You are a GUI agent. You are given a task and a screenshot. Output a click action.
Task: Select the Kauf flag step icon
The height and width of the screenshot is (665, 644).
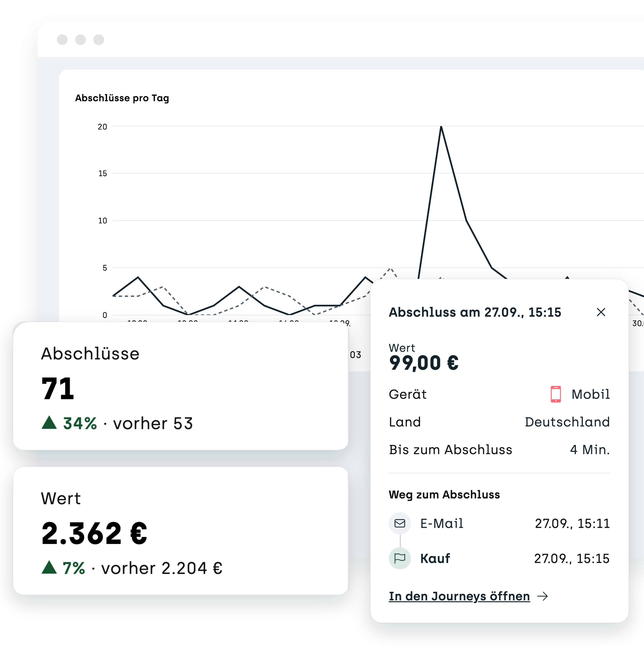[400, 558]
